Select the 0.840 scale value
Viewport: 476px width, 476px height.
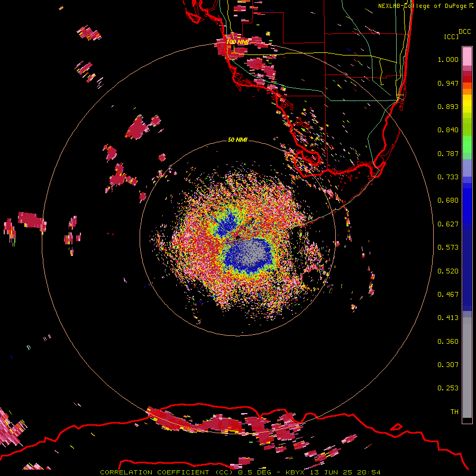coord(448,130)
